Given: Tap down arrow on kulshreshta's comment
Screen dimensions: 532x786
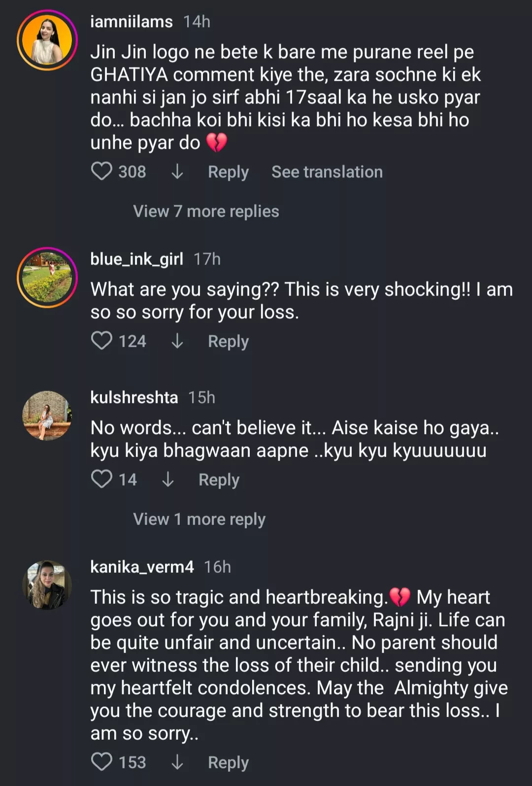Looking at the screenshot, I should point(168,479).
